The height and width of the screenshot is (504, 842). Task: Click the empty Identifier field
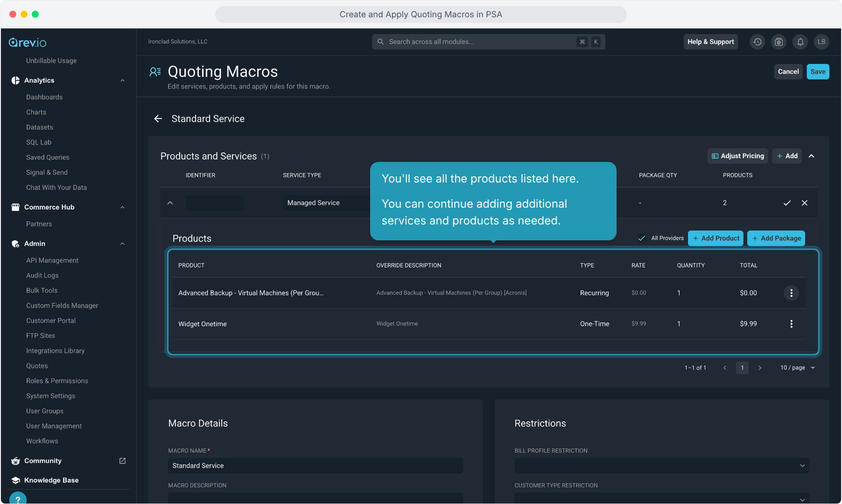coord(215,203)
